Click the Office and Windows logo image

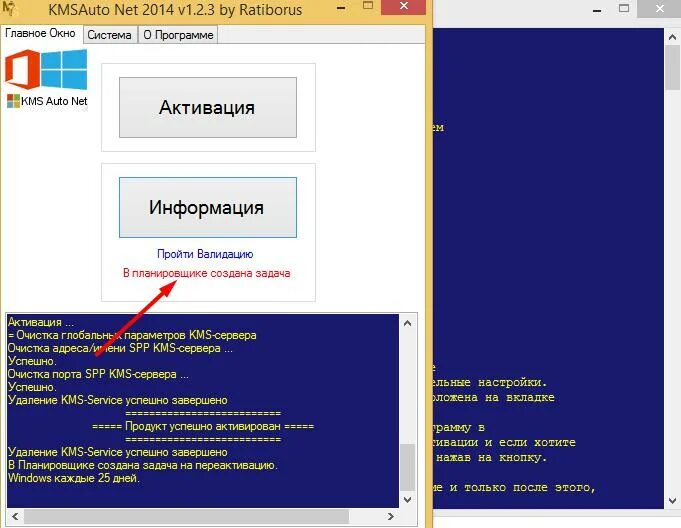(x=46, y=69)
